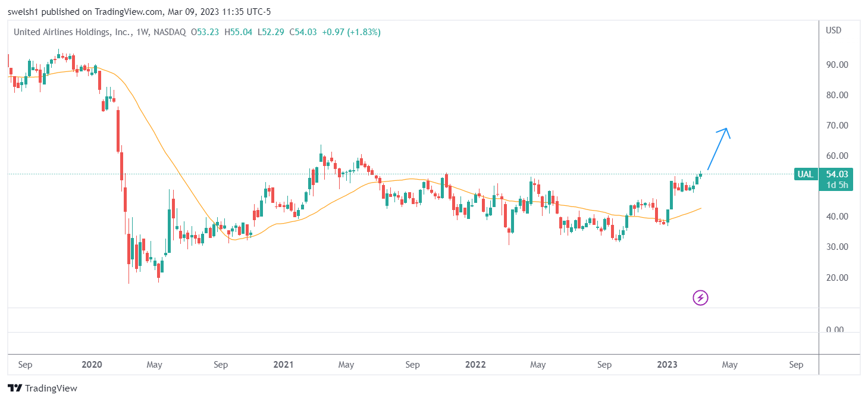Screen dimensions: 868x401
Task: Click the 20.00 price axis label
Action: 836,278
